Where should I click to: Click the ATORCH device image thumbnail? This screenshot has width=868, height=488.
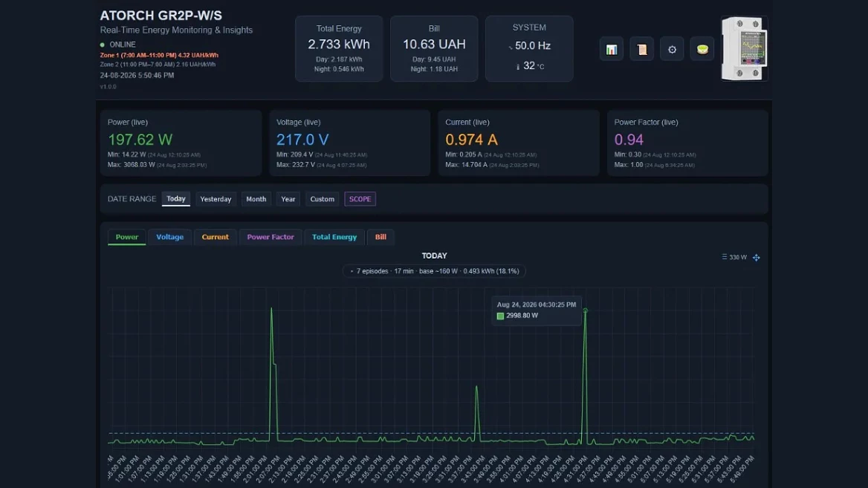tap(745, 49)
